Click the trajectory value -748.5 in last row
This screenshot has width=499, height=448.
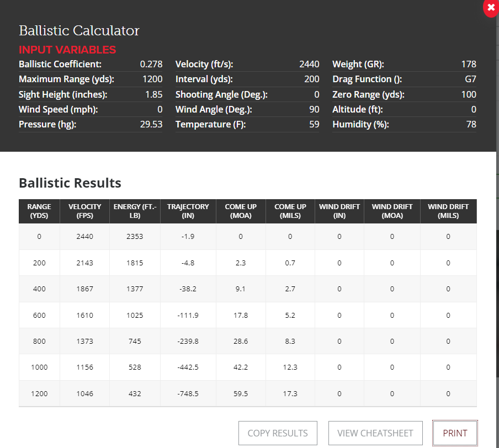pyautogui.click(x=188, y=394)
